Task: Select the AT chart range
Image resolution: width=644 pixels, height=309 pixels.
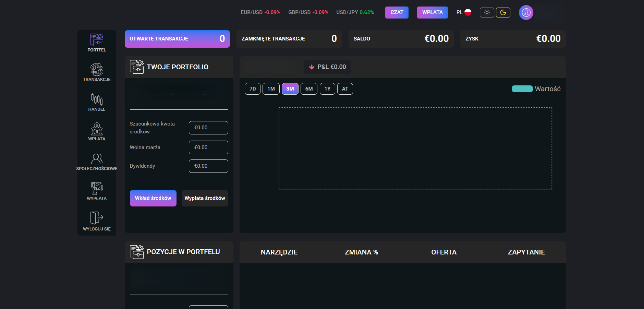Action: coord(345,89)
